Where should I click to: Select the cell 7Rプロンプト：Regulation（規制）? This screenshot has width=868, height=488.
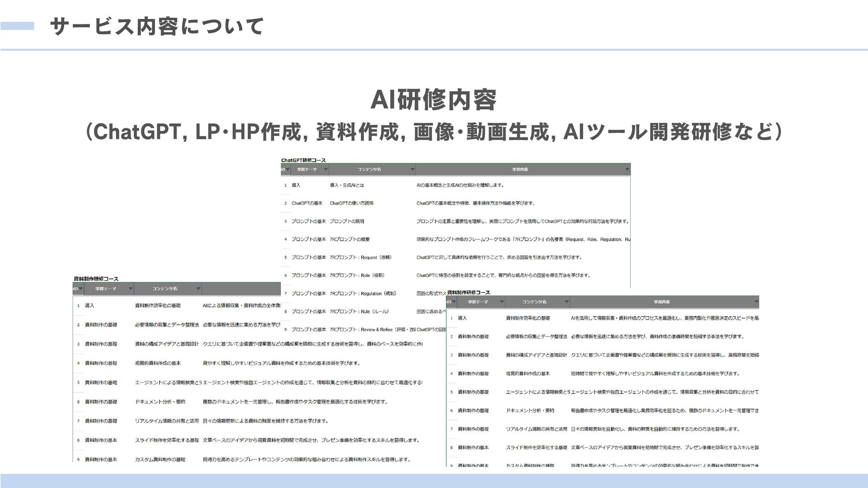[x=363, y=293]
